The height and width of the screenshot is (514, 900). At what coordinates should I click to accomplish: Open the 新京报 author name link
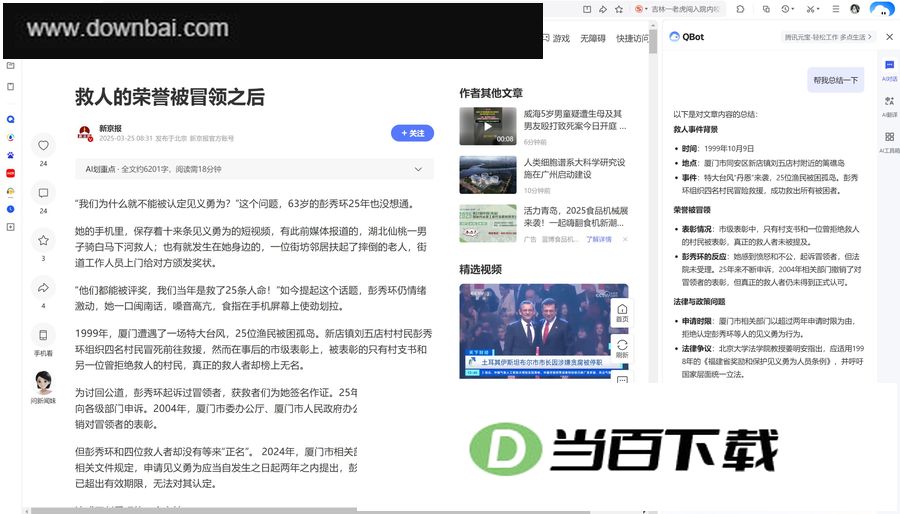[x=110, y=128]
